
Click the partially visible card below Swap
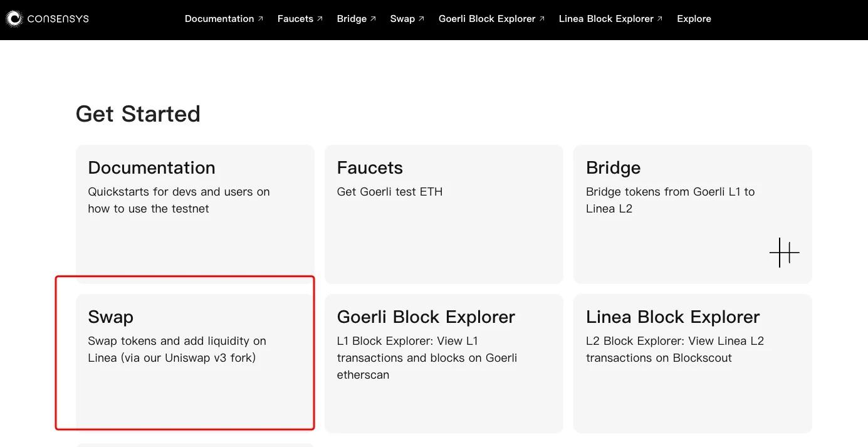[x=194, y=445]
